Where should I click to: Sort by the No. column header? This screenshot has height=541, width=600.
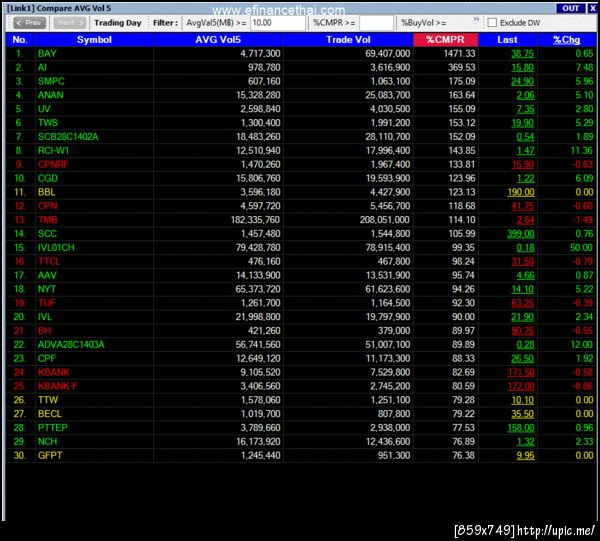pyautogui.click(x=20, y=40)
